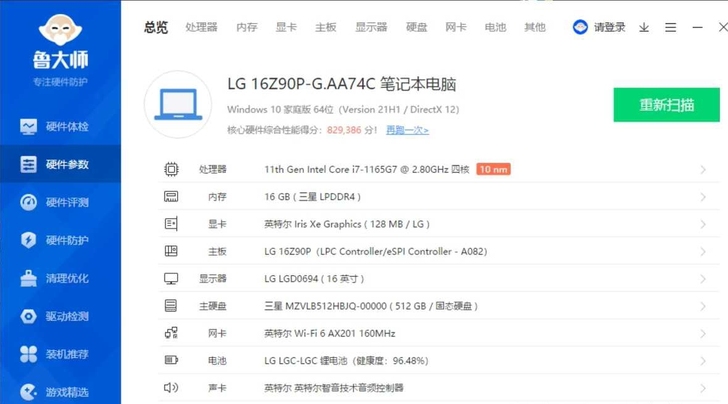Click the download arrow icon
This screenshot has height=404, width=728.
tap(644, 28)
